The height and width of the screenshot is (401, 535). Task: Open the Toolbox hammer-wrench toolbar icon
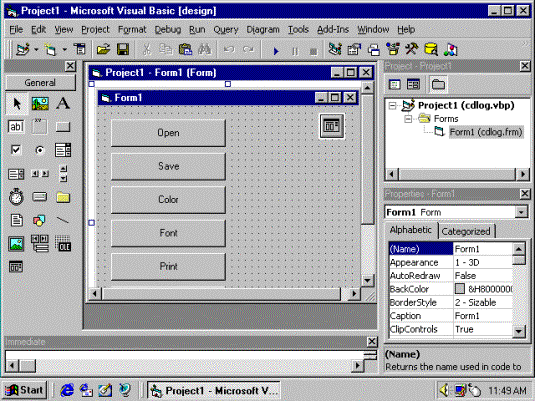412,50
